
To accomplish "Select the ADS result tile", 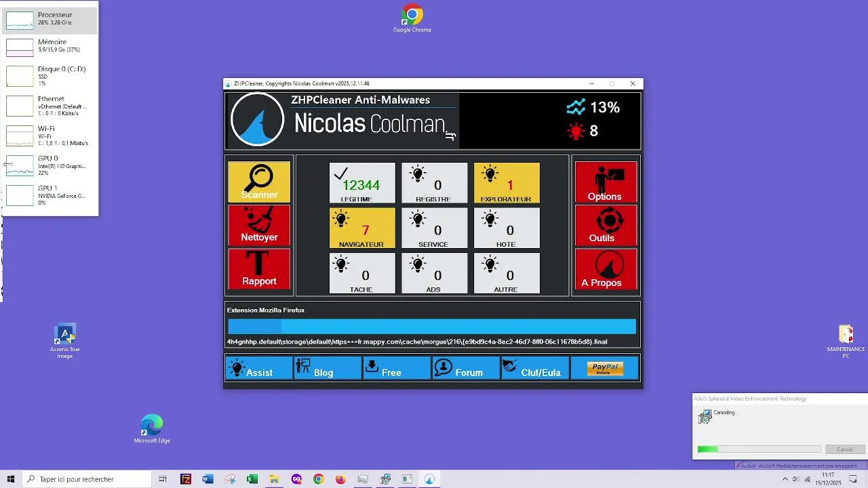I will pyautogui.click(x=434, y=273).
